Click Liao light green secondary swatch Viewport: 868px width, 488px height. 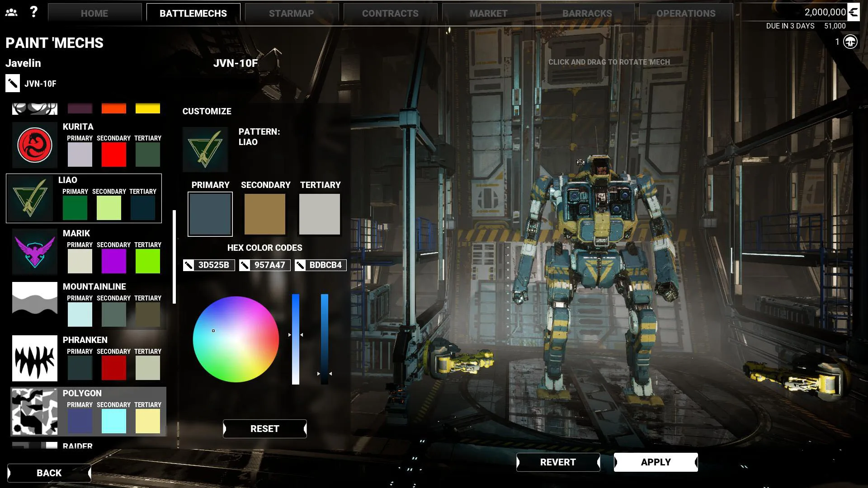pyautogui.click(x=109, y=208)
